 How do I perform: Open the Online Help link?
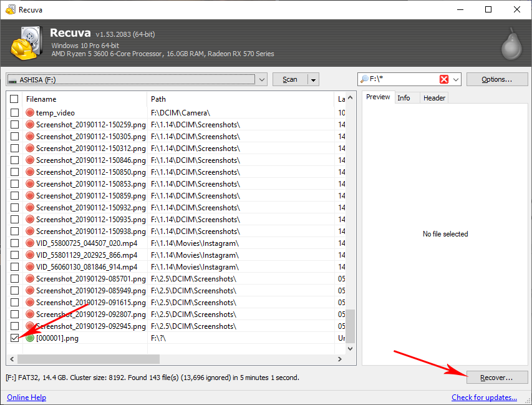point(26,397)
